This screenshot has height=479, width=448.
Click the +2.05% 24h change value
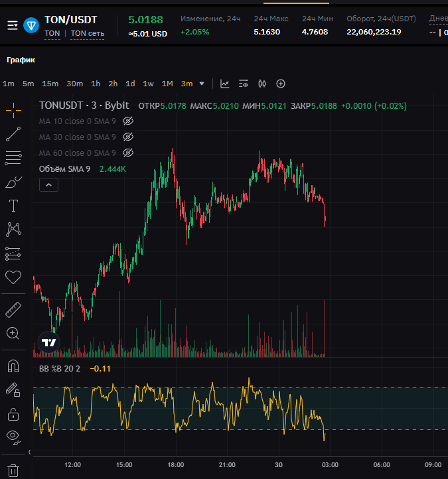tap(194, 32)
